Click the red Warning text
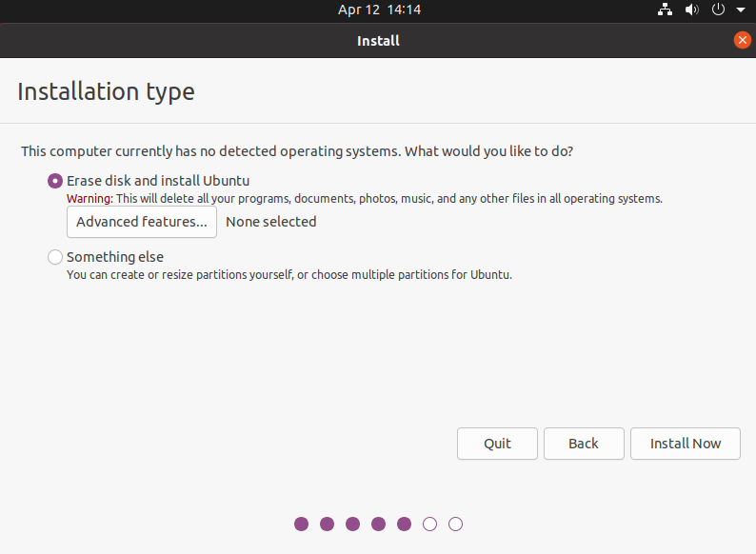Viewport: 756px width, 554px height. click(x=90, y=199)
